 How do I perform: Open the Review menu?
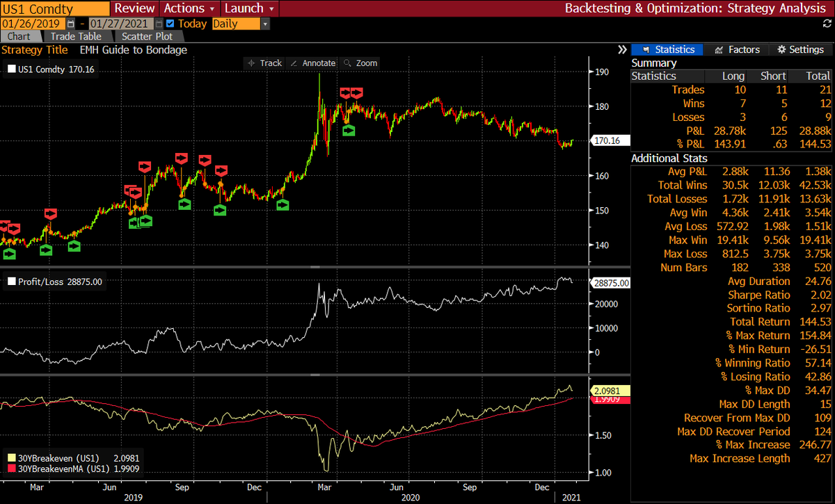(x=134, y=8)
